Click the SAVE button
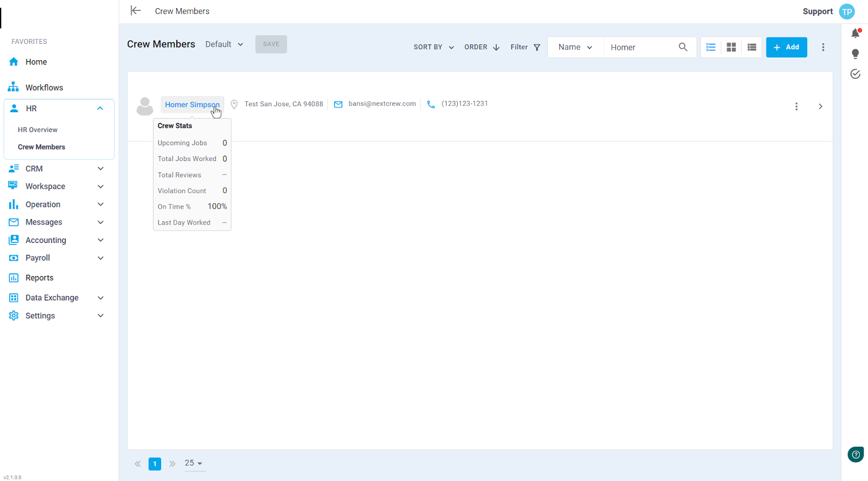 (x=271, y=44)
